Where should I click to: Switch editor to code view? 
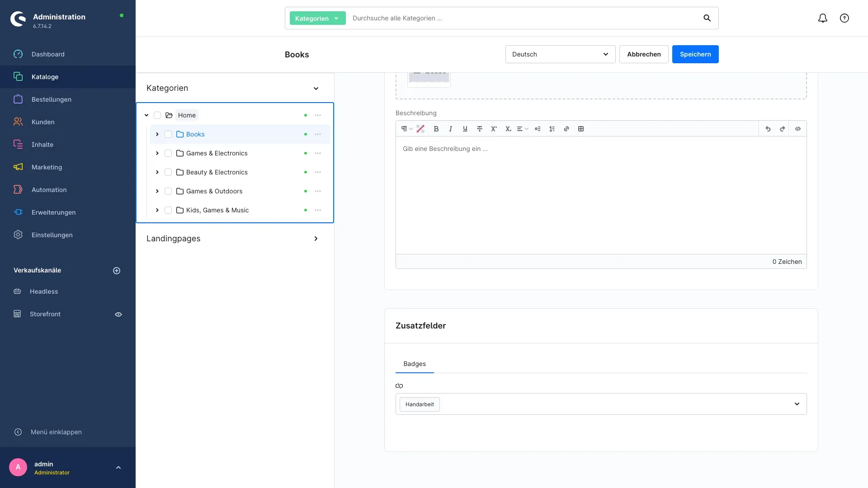coord(798,129)
